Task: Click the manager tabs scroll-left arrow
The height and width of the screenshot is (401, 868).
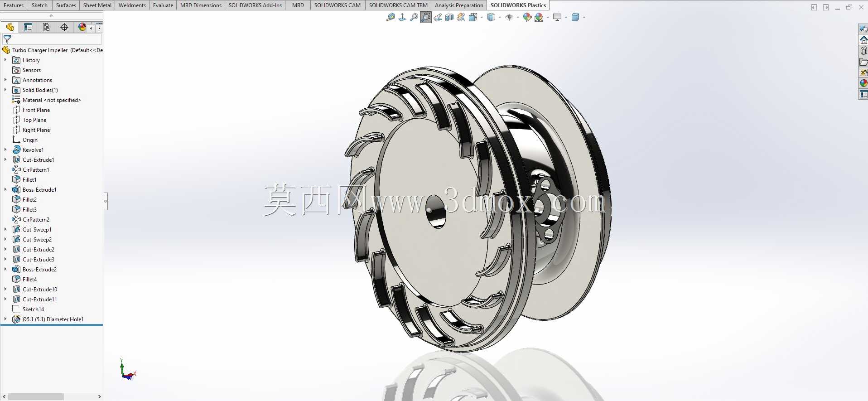Action: click(91, 28)
